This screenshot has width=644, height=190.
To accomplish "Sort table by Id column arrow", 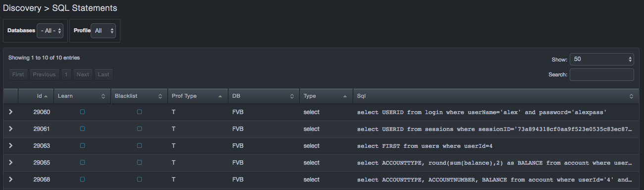I will point(46,96).
